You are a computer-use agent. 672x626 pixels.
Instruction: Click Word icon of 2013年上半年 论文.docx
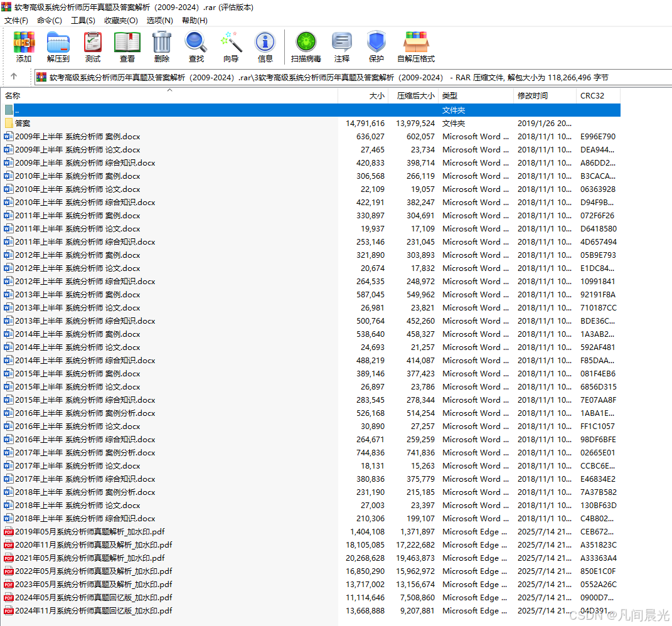click(9, 308)
